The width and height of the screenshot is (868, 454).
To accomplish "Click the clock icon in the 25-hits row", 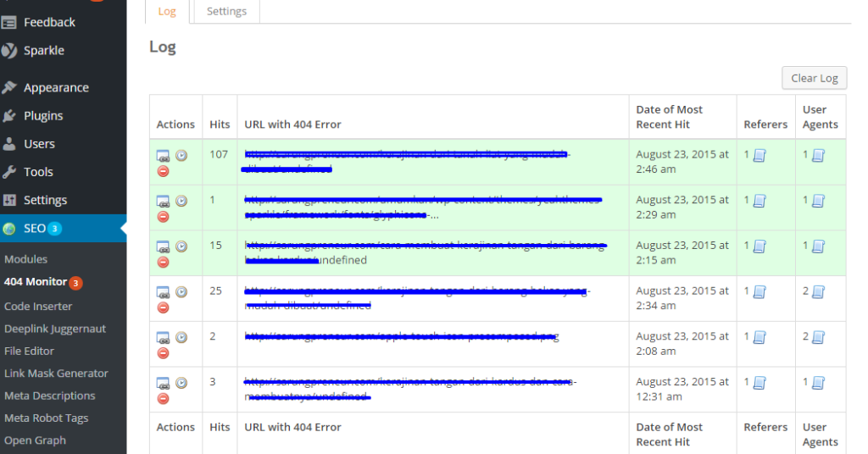I will [x=181, y=291].
